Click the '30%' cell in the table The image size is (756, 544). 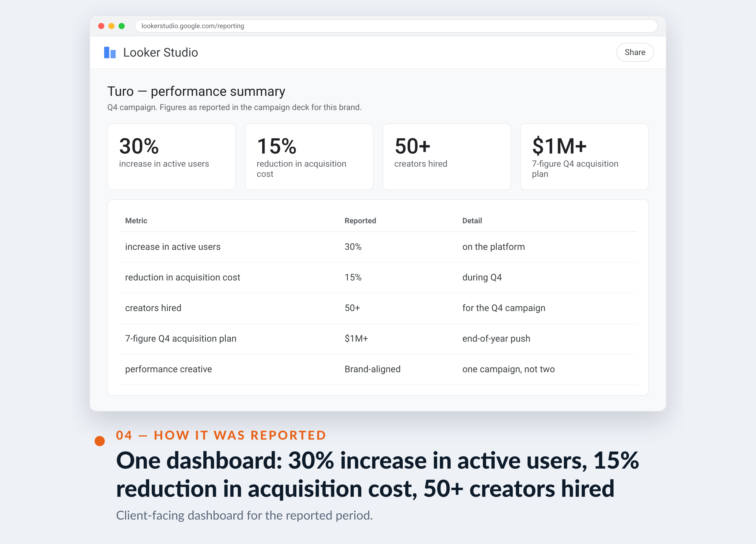[x=353, y=247]
